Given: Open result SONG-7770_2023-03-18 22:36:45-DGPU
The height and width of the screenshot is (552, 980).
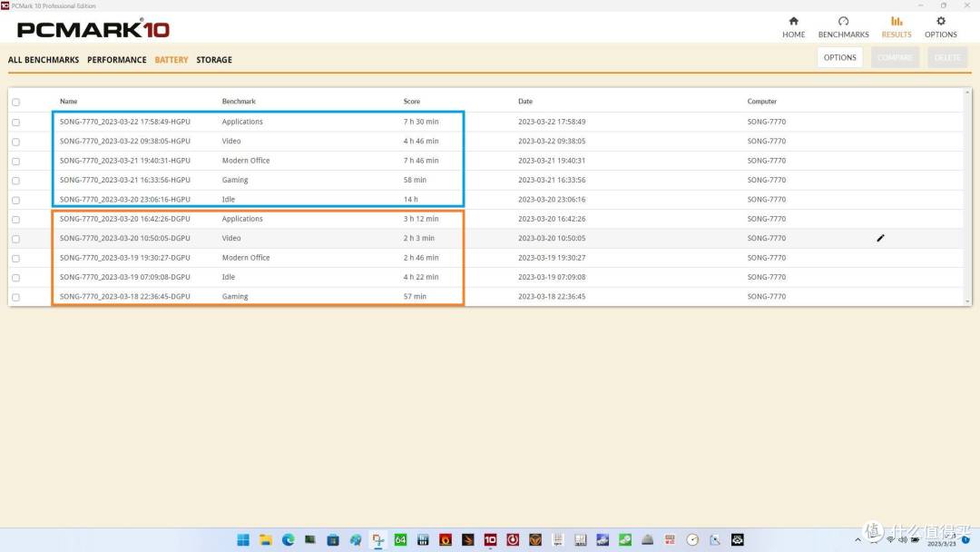Looking at the screenshot, I should [125, 296].
